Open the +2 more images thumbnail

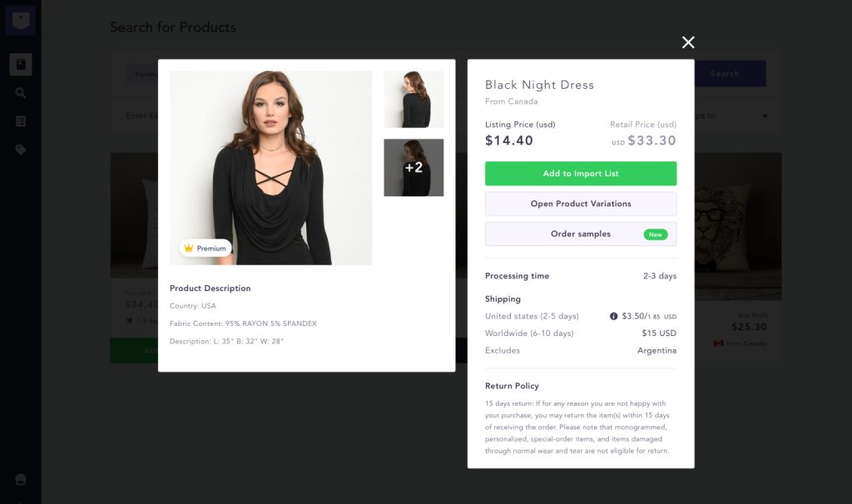[414, 167]
